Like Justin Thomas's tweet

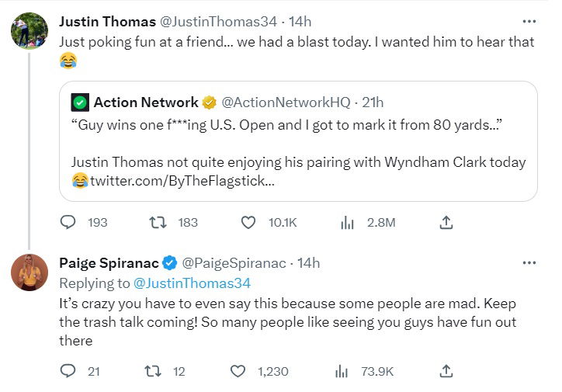tap(248, 223)
